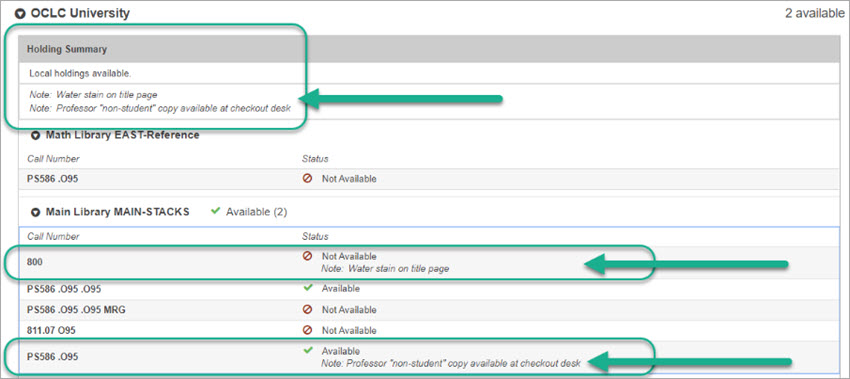The height and width of the screenshot is (379, 850).
Task: Collapse the OCLC University section
Action: pos(21,14)
